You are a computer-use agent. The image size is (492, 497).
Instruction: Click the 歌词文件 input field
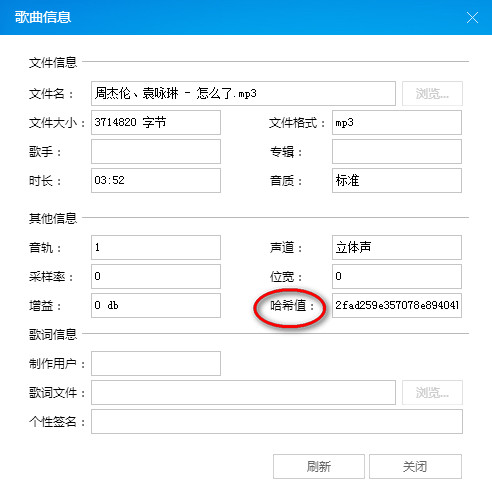tap(243, 392)
